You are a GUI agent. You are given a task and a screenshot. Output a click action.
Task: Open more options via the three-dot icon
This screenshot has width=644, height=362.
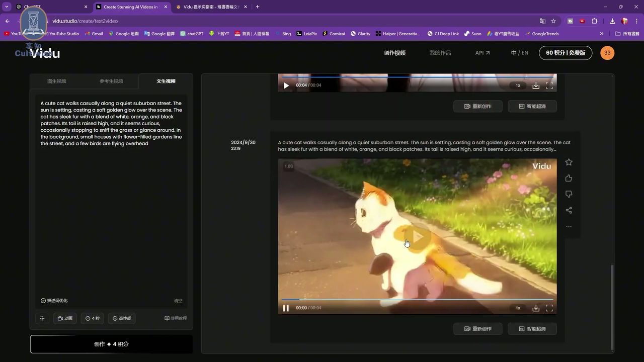pos(569,226)
